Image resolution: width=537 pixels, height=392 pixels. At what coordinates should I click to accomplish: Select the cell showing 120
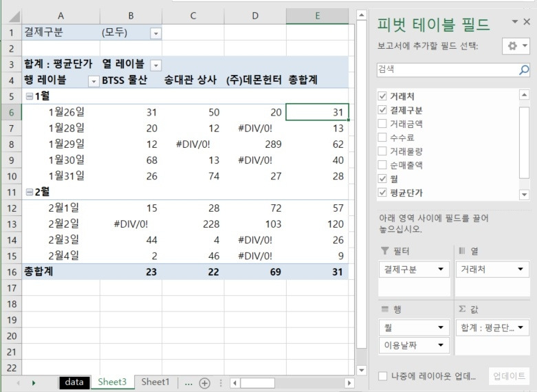tap(318, 224)
